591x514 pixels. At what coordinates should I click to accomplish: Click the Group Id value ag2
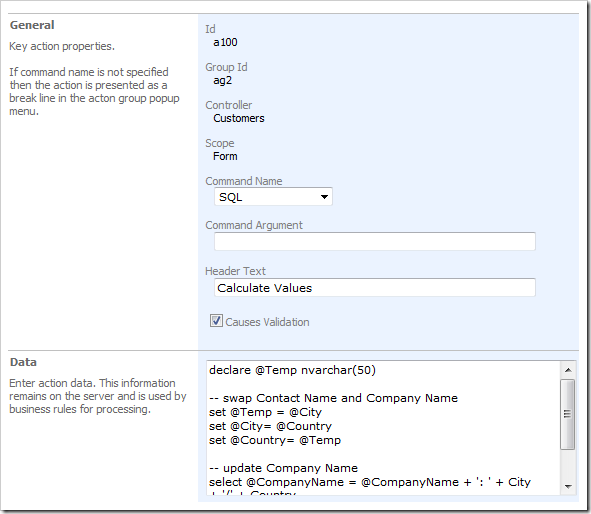pos(222,81)
